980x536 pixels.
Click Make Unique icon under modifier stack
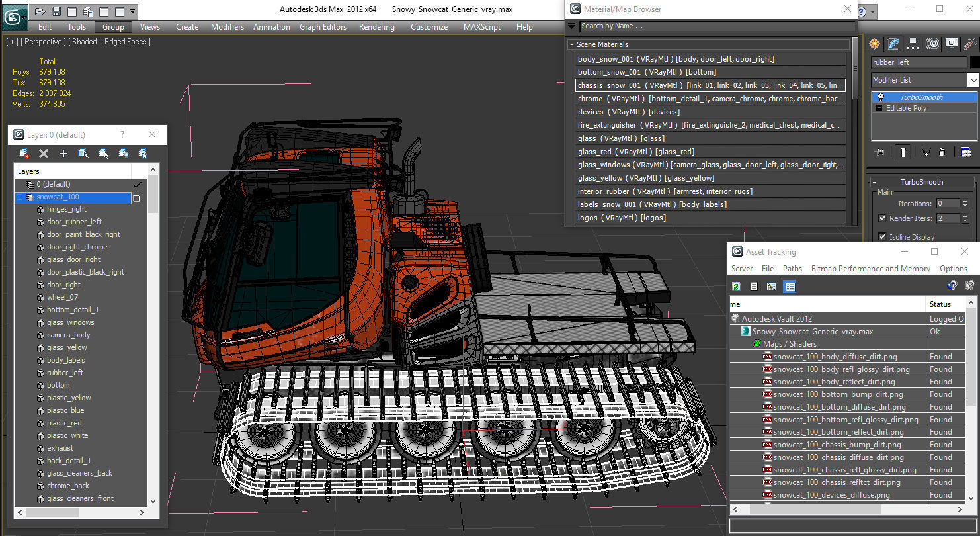926,152
